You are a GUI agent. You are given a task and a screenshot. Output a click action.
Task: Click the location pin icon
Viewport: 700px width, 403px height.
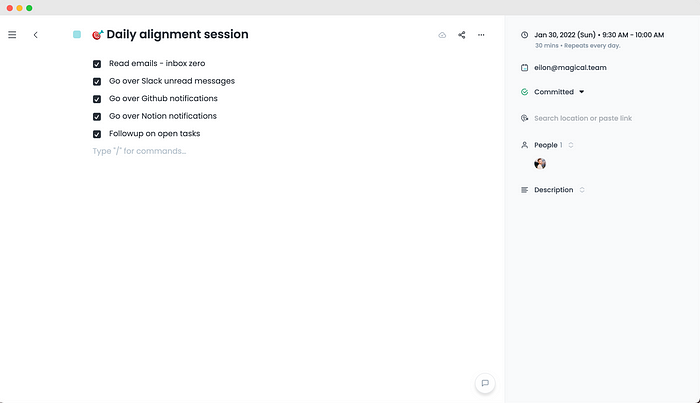[x=525, y=118]
